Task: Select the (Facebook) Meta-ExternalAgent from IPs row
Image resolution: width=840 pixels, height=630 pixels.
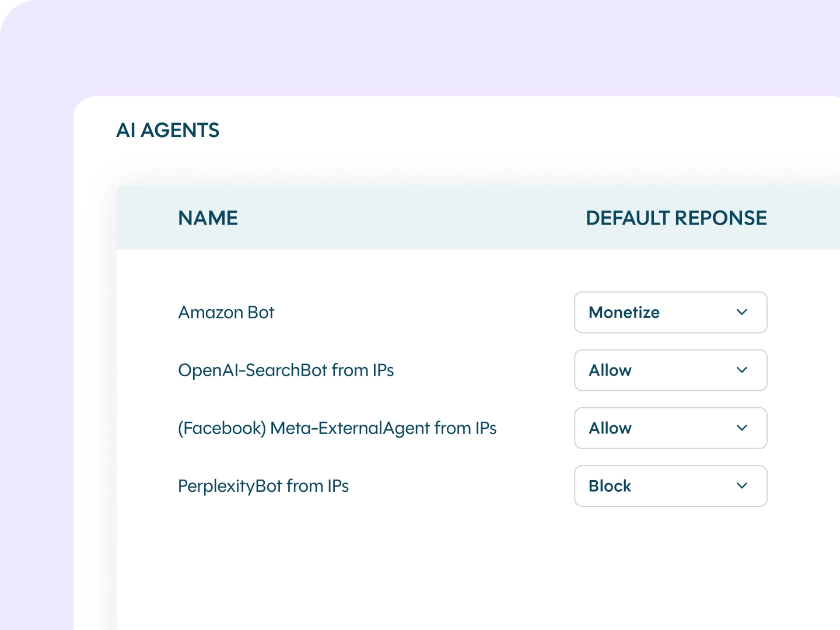Action: [x=337, y=428]
